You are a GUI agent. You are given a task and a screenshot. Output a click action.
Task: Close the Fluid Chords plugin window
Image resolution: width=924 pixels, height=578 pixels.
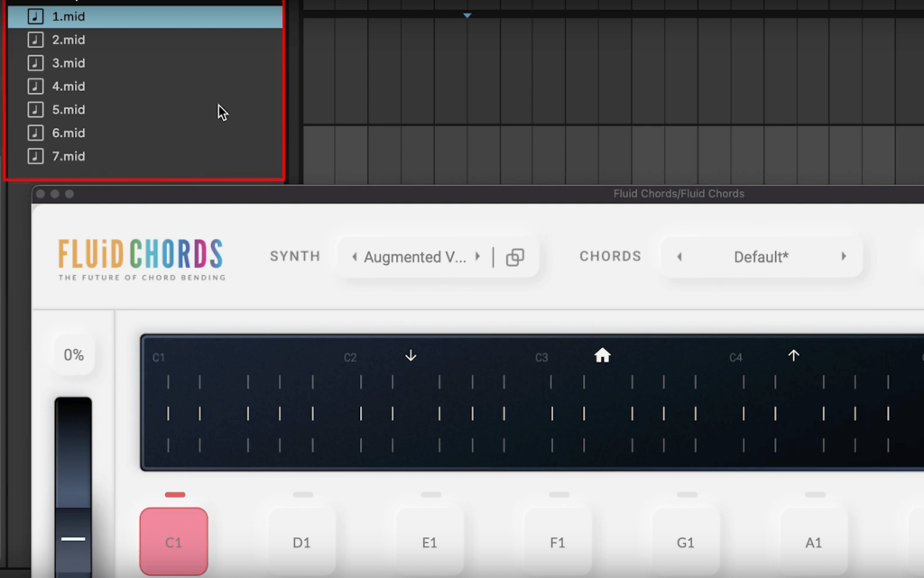pos(40,194)
